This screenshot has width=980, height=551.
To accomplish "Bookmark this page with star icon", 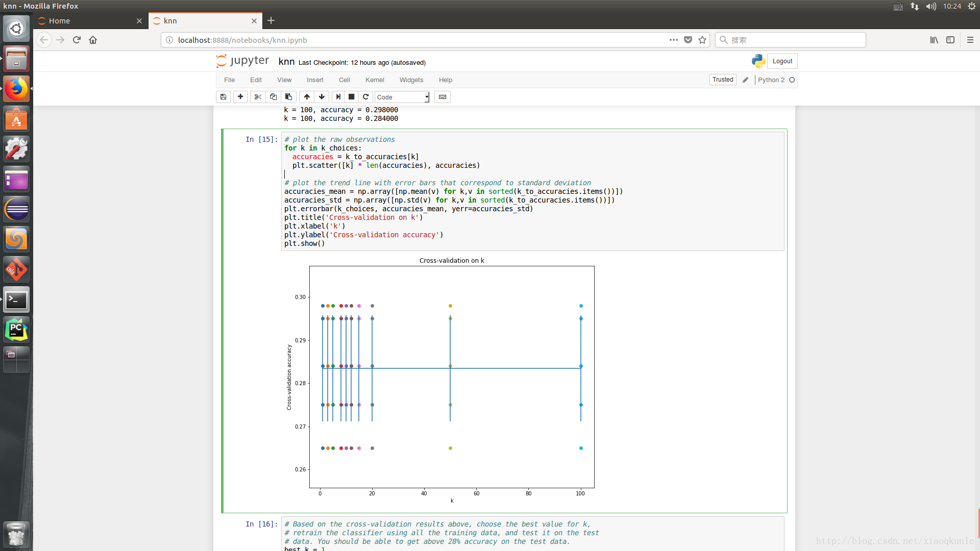I will point(702,40).
